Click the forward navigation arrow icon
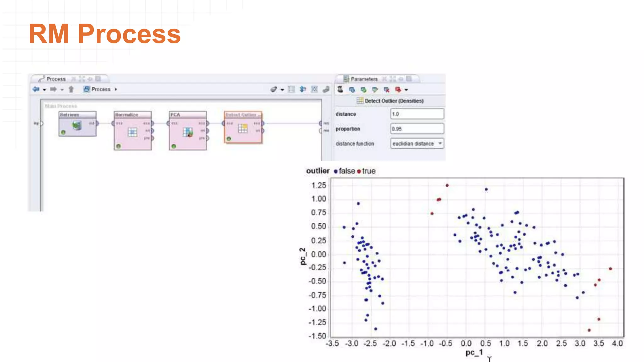Screen dimensions: 644x362 (53, 89)
